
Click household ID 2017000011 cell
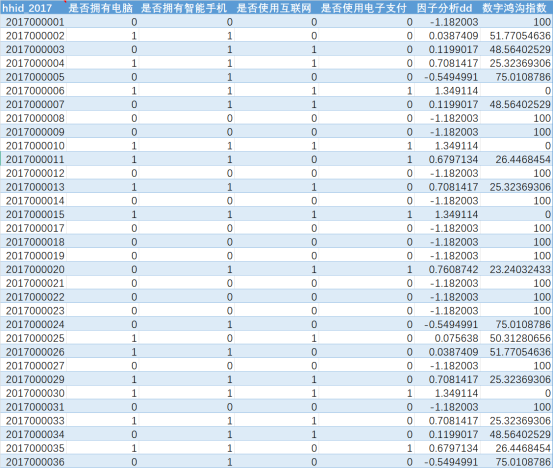pyautogui.click(x=34, y=159)
